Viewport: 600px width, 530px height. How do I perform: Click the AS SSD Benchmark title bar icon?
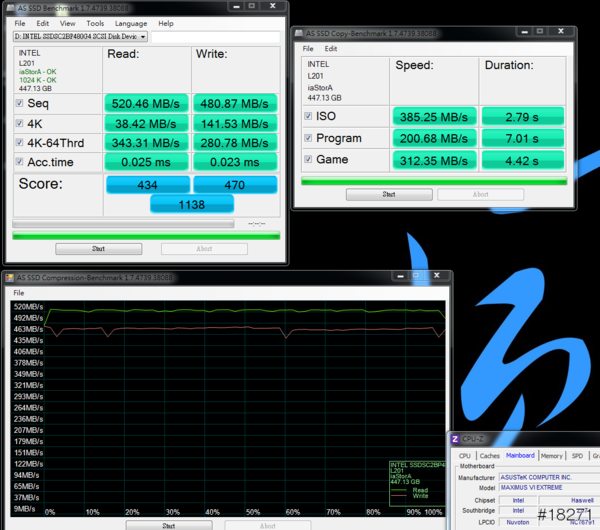tap(12, 7)
